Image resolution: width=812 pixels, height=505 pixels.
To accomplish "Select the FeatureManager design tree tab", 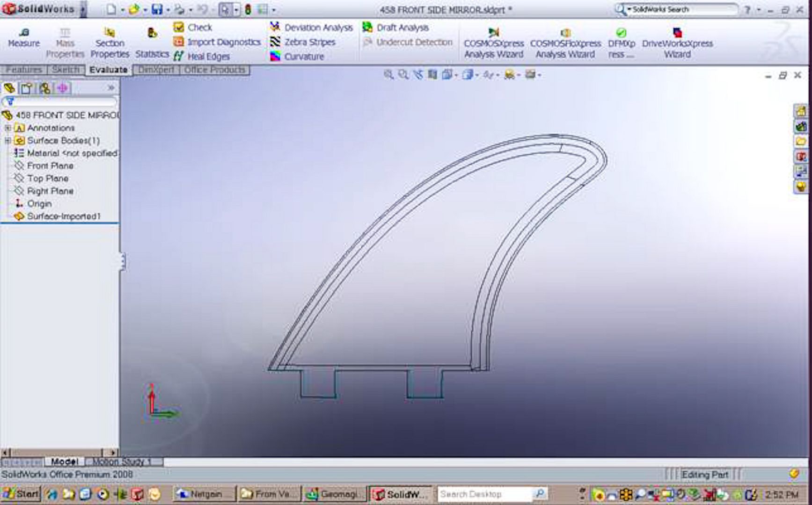I will [x=9, y=88].
